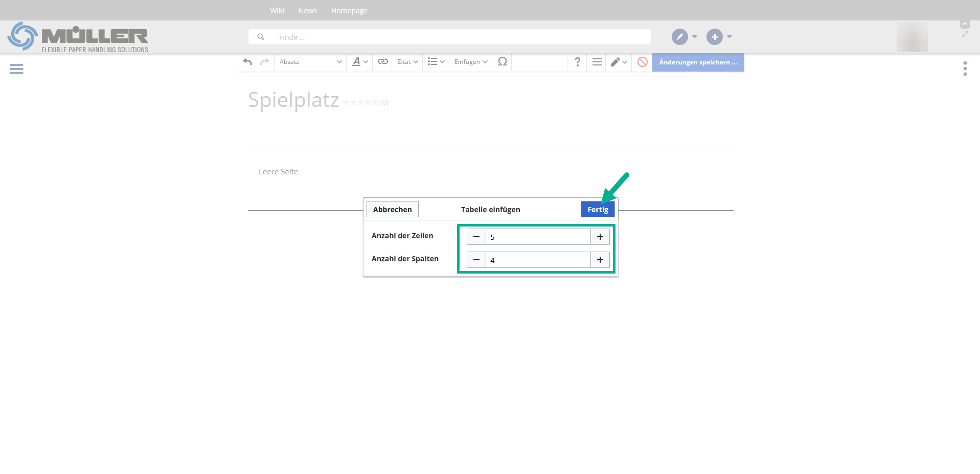Open the special characters Omega icon
Image resolution: width=980 pixels, height=474 pixels.
pos(502,62)
